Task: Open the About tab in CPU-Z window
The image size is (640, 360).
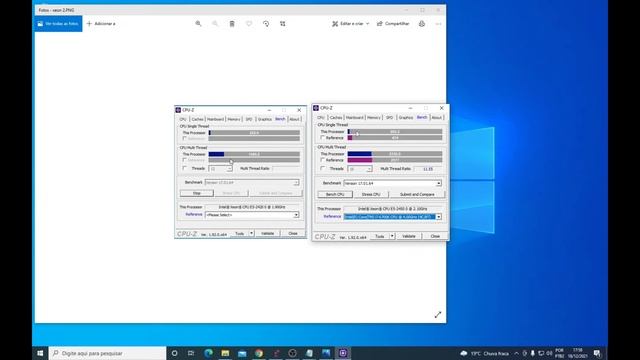Action: [436, 118]
